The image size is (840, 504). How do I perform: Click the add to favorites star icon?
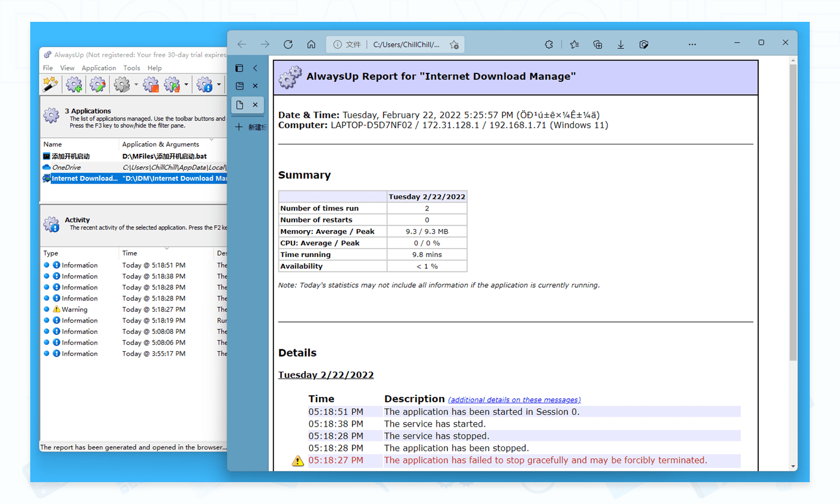pyautogui.click(x=454, y=45)
